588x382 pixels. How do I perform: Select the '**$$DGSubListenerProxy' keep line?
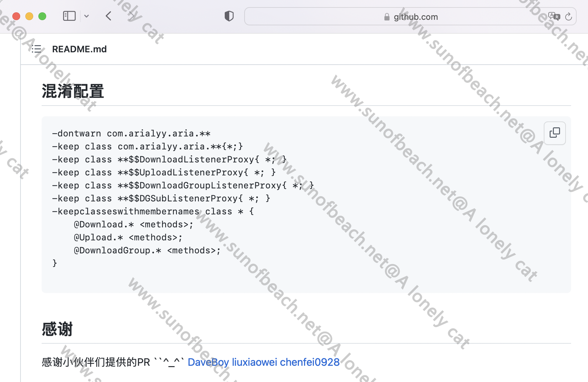(x=161, y=198)
